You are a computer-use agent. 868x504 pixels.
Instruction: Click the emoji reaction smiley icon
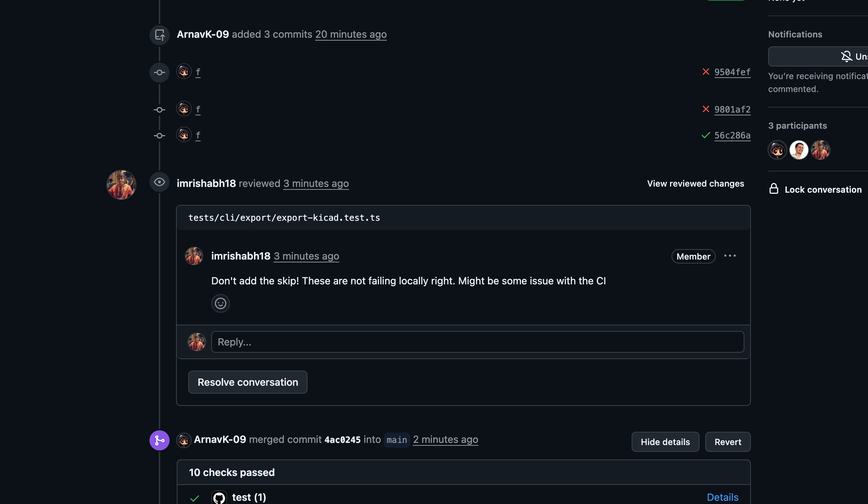[220, 303]
